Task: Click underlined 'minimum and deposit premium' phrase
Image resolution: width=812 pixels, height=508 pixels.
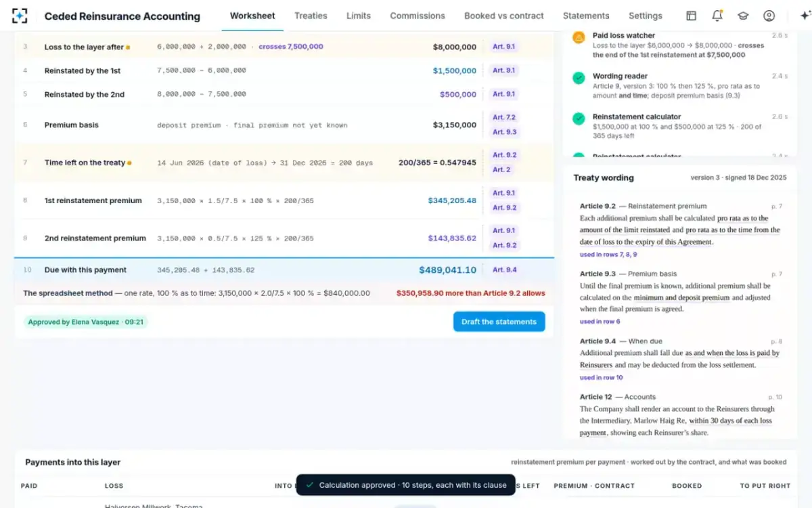Action: pos(682,297)
